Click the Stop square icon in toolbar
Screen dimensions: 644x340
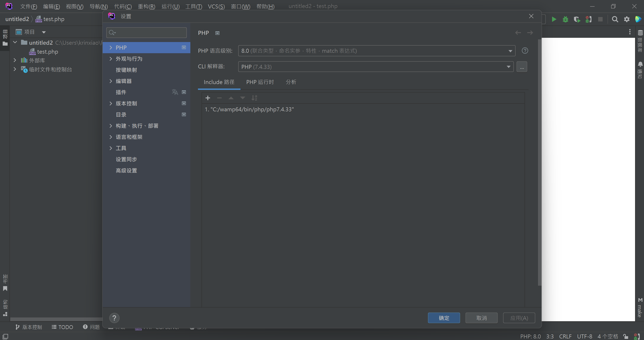(x=600, y=19)
